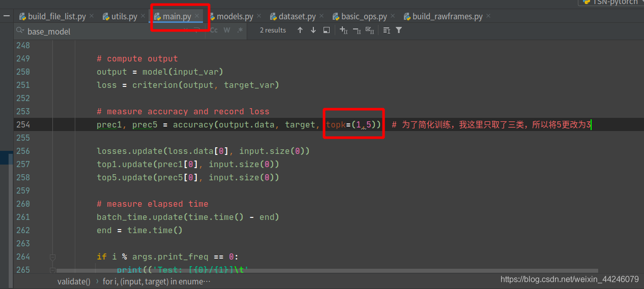The height and width of the screenshot is (289, 644).
Task: Toggle multiline search icon beside filter
Action: 387,30
